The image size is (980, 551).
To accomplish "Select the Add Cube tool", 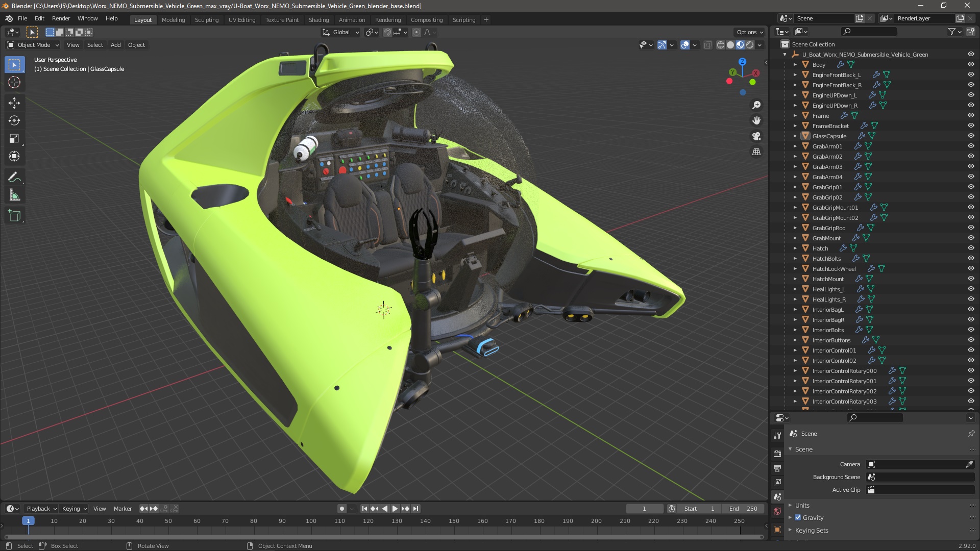I will (x=14, y=215).
